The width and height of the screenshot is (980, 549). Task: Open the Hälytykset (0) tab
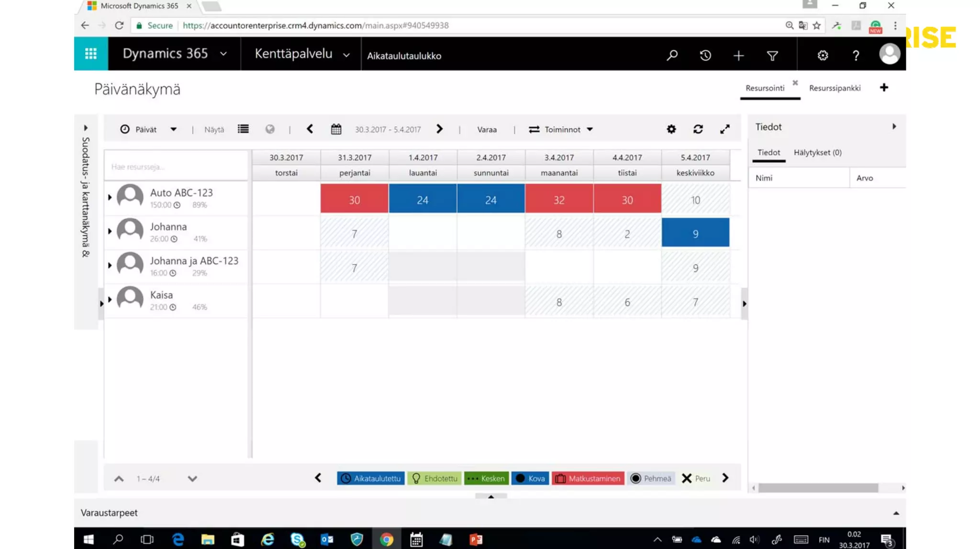coord(817,152)
